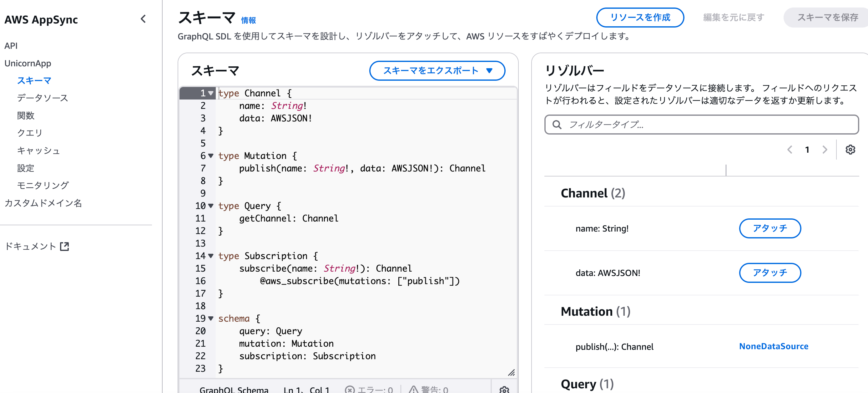
Task: Click line number 15 in the gutter
Action: pyautogui.click(x=200, y=269)
